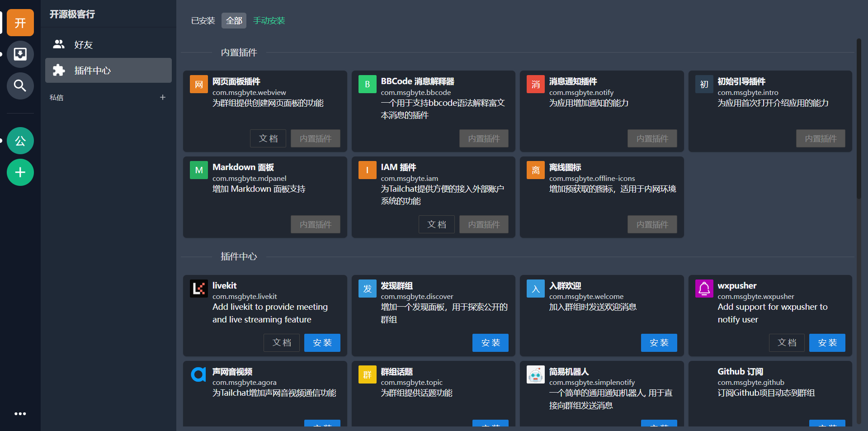Install the wxpusher plugin
Viewport: 868px width, 431px height.
pos(827,343)
